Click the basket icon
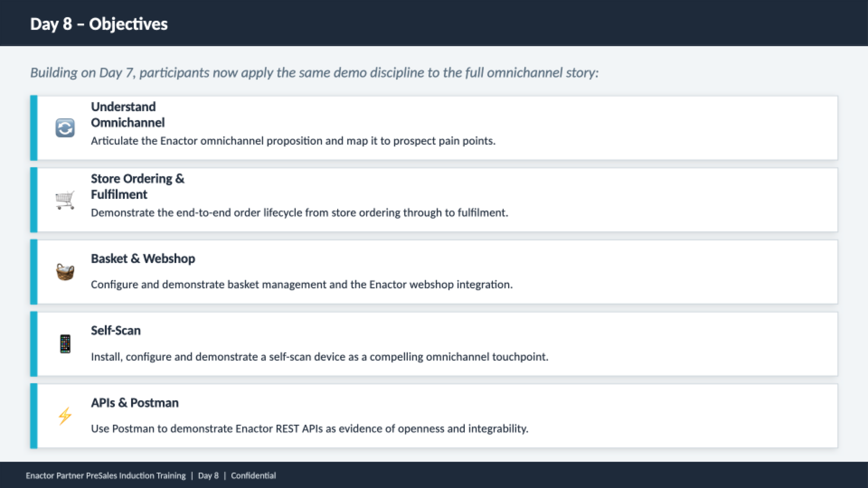 [65, 272]
